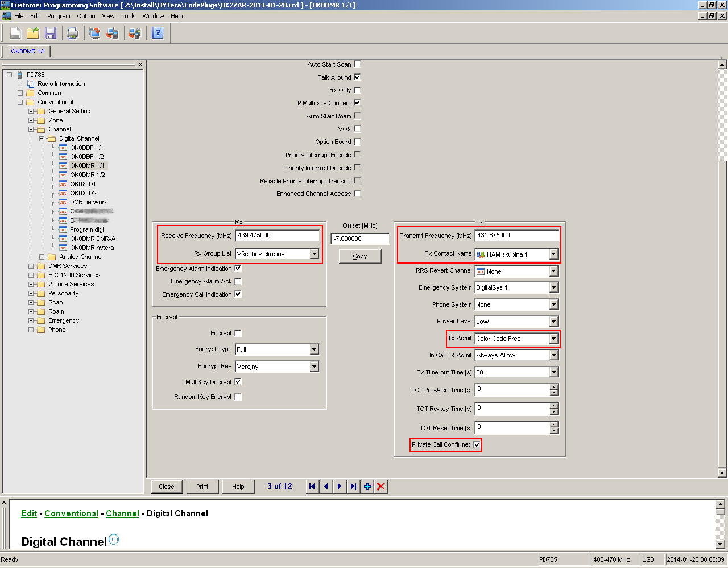Screen dimensions: 728x568
Task: Open Tx Contact Name dropdown
Action: click(553, 254)
